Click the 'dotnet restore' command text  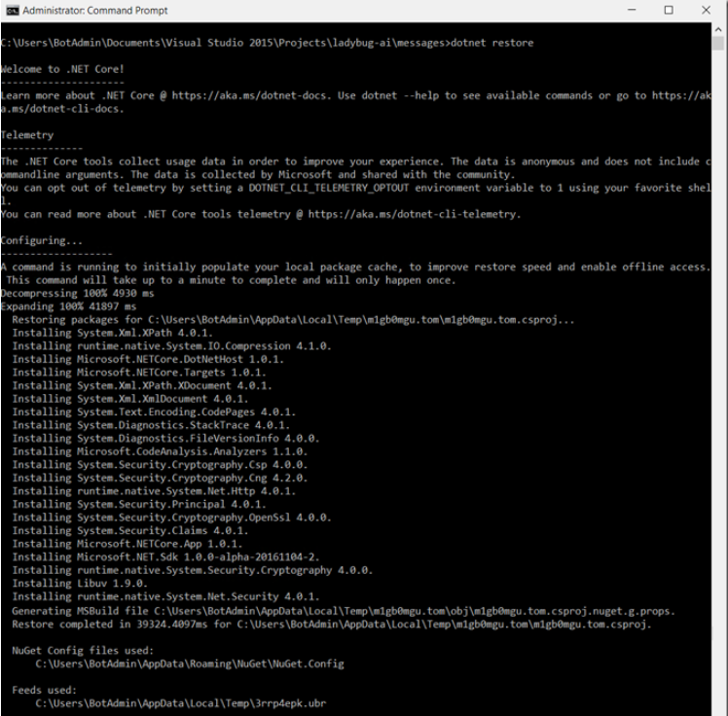(x=492, y=43)
